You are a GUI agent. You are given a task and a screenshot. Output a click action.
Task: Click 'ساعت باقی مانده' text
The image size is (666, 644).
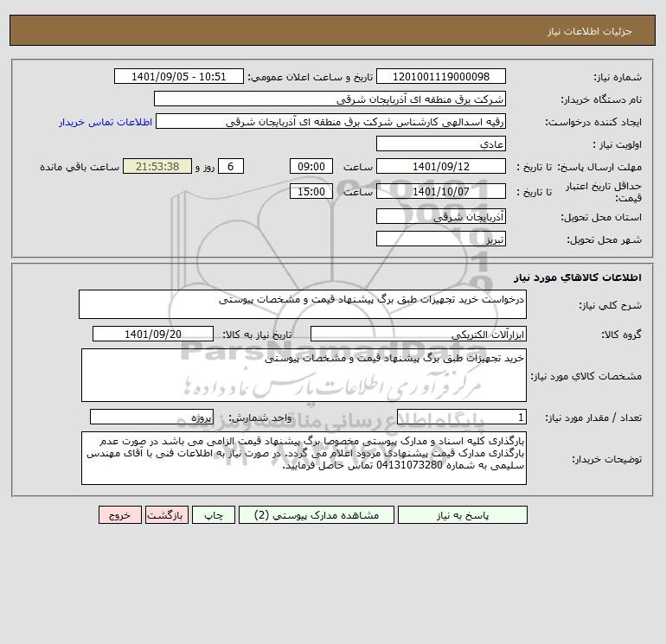pyautogui.click(x=80, y=167)
